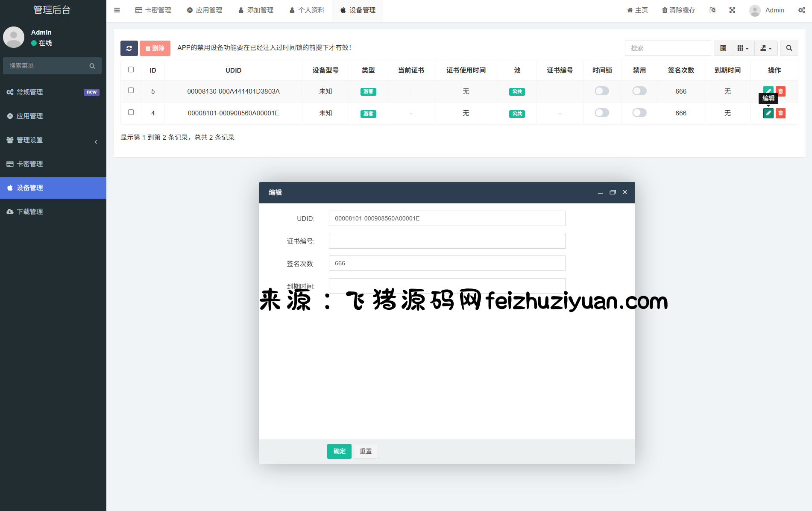Viewport: 812px width, 511px height.
Task: Click the refresh table icon button
Action: pos(129,48)
